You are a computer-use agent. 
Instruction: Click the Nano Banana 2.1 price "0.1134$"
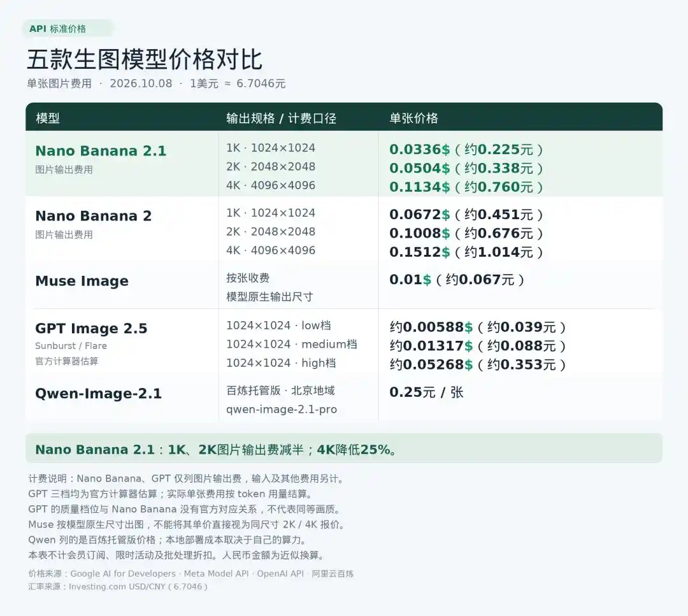pos(419,187)
